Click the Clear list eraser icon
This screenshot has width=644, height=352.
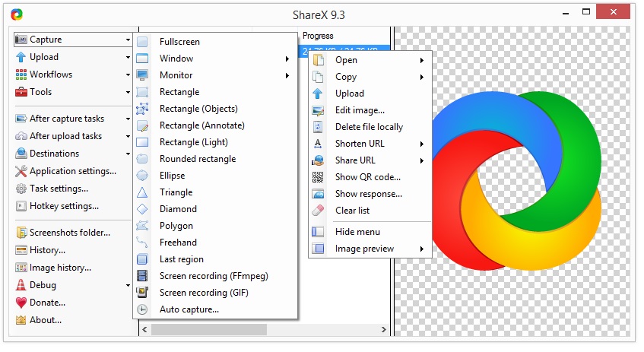tap(319, 211)
